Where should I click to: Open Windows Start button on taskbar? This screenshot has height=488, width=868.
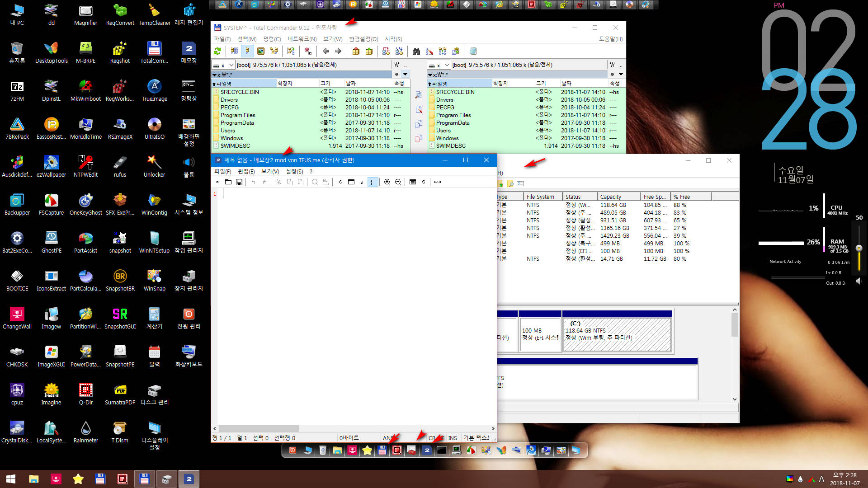pyautogui.click(x=11, y=479)
